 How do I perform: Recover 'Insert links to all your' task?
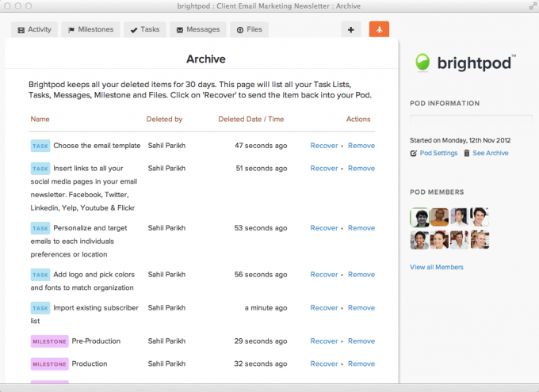point(324,169)
